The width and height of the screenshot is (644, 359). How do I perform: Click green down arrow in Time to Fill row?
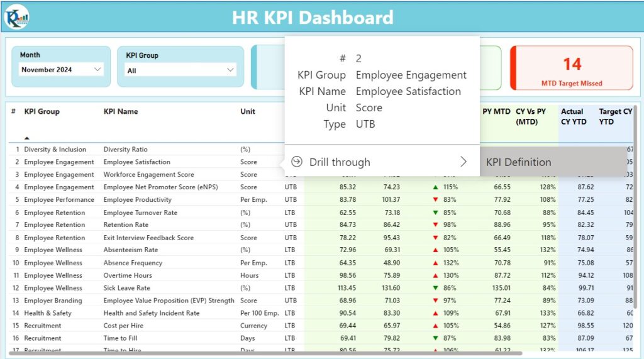[x=435, y=338]
